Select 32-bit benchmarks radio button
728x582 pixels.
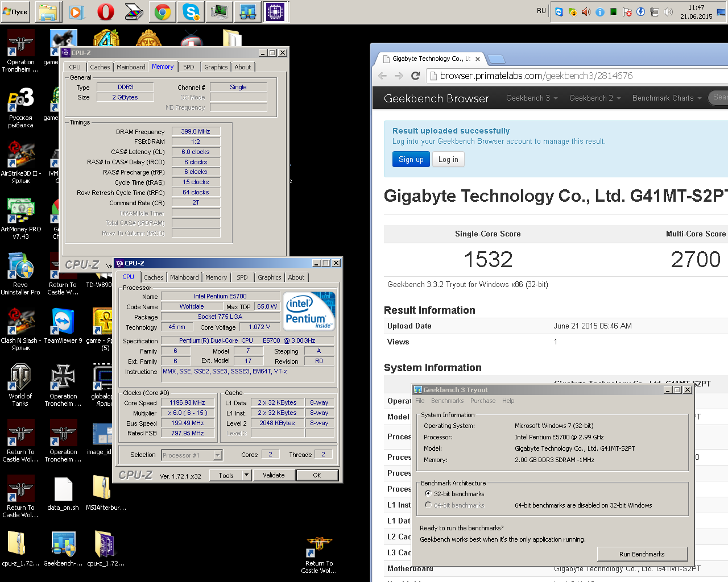coord(428,493)
